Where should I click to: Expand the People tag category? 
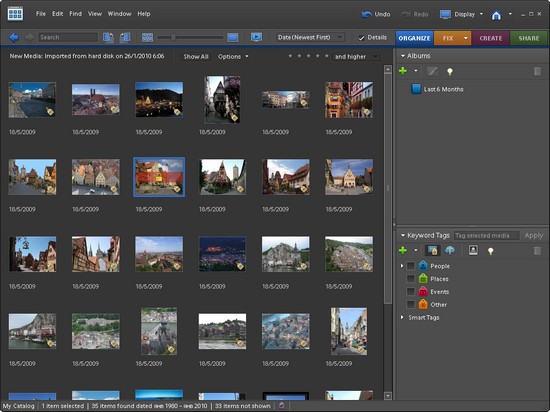402,266
